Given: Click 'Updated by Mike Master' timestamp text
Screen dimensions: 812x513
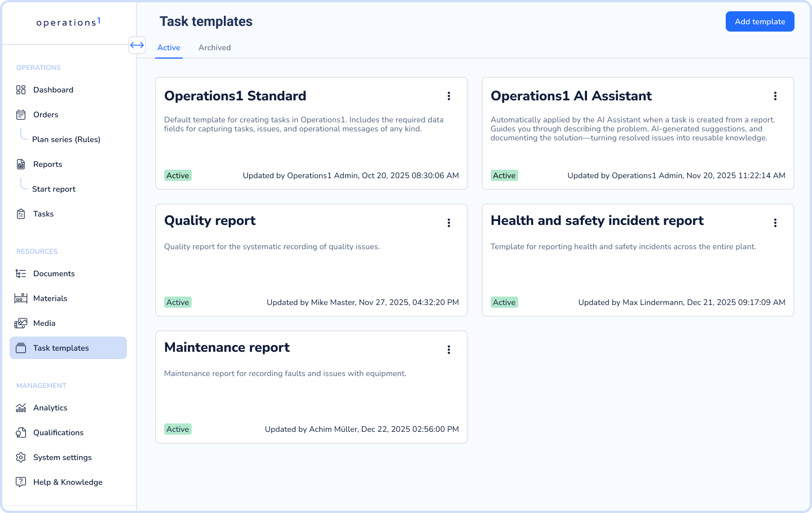Looking at the screenshot, I should click(x=363, y=302).
